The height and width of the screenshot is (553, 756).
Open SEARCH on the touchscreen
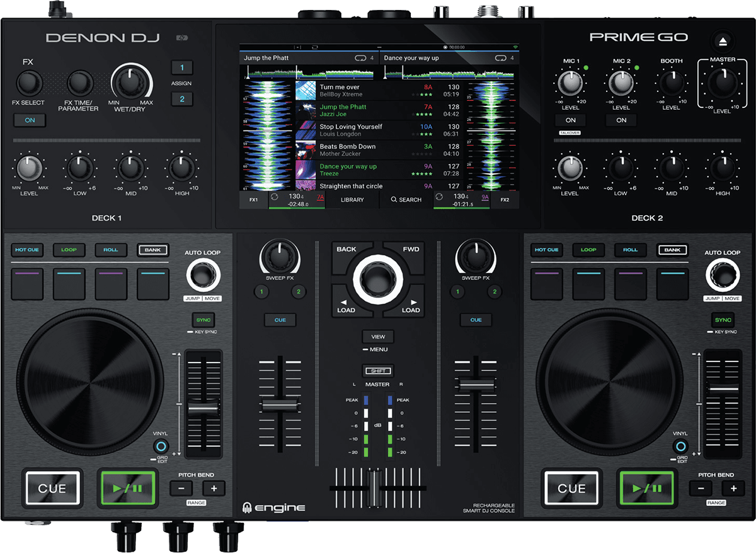click(406, 200)
